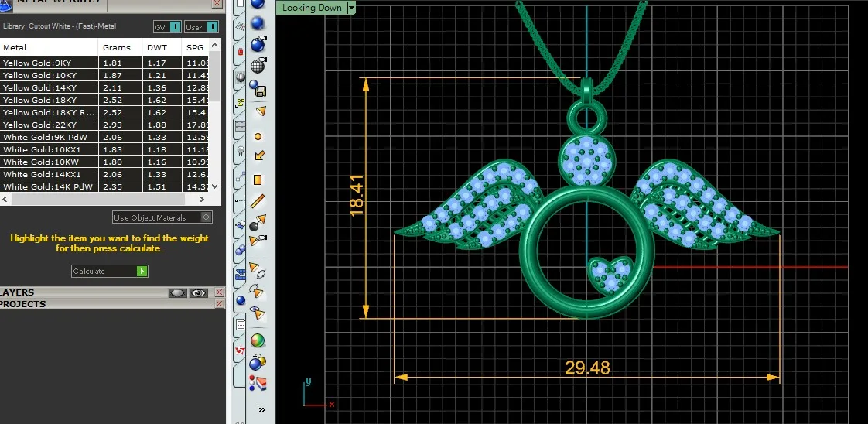Toggle the Layers panel eye visibility icon
This screenshot has height=424, width=868.
pos(198,292)
